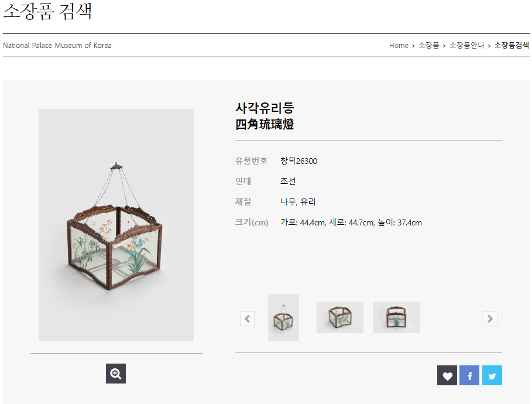Advance thumbnails with the right arrow

(490, 319)
